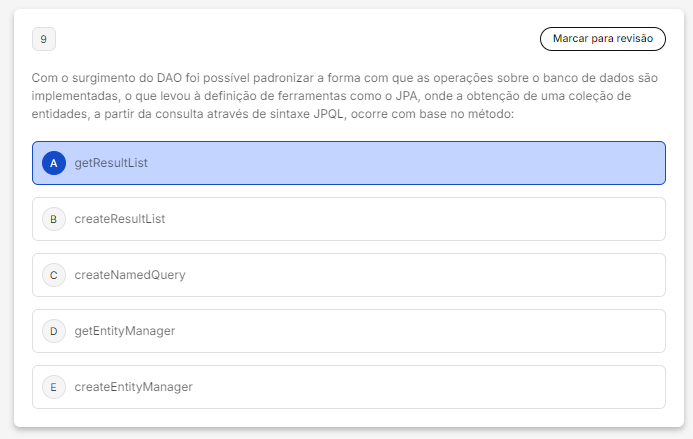Select the getResultList answer text

(111, 163)
